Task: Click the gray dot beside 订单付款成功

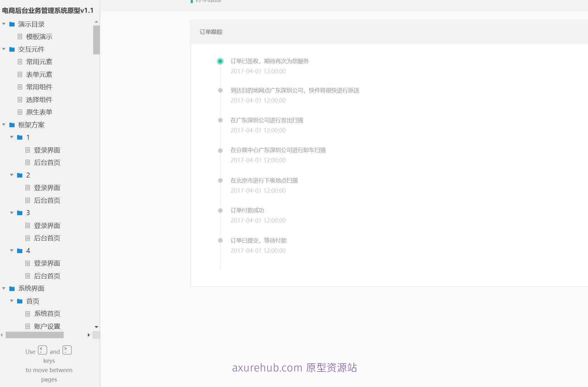Action: tap(220, 210)
